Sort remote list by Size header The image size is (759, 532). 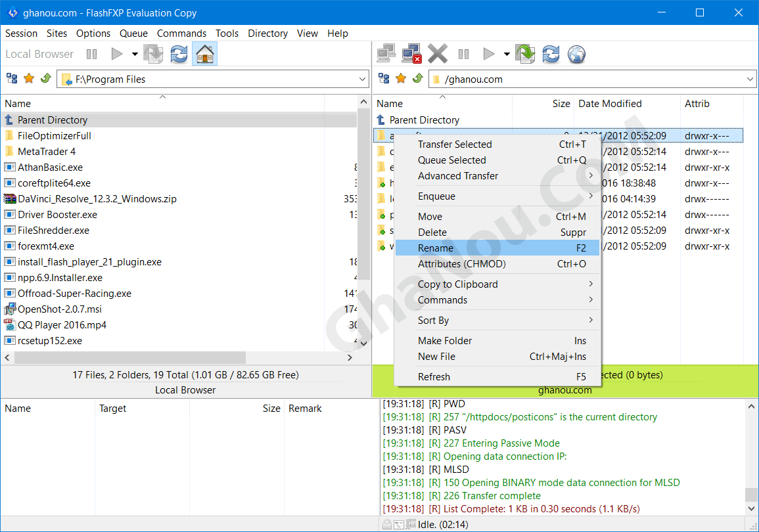pos(543,104)
